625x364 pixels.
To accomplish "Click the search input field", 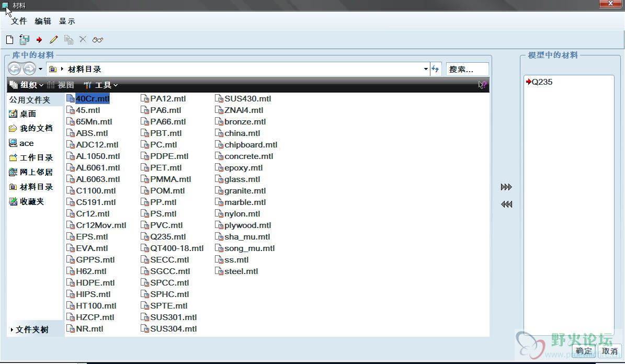I will 467,70.
